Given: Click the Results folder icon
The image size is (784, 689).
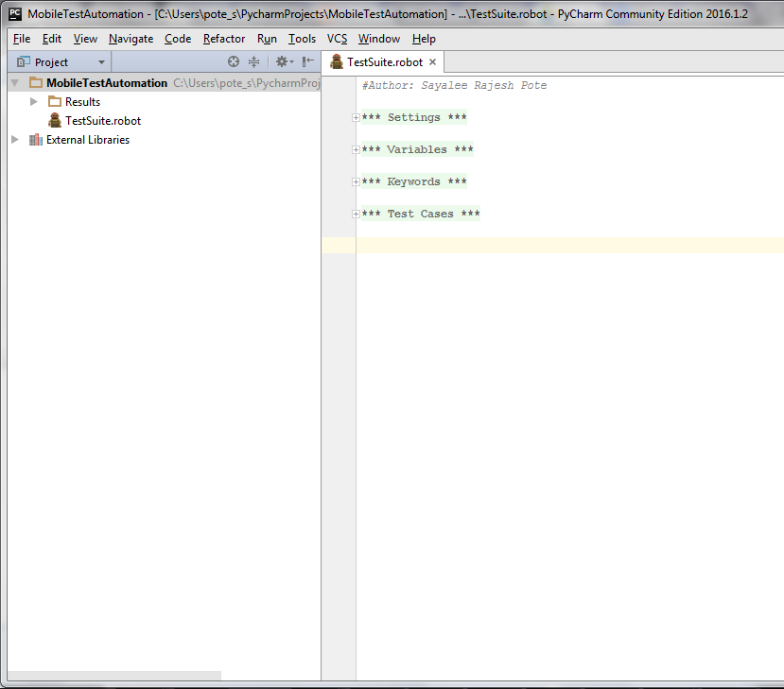Looking at the screenshot, I should click(x=55, y=102).
